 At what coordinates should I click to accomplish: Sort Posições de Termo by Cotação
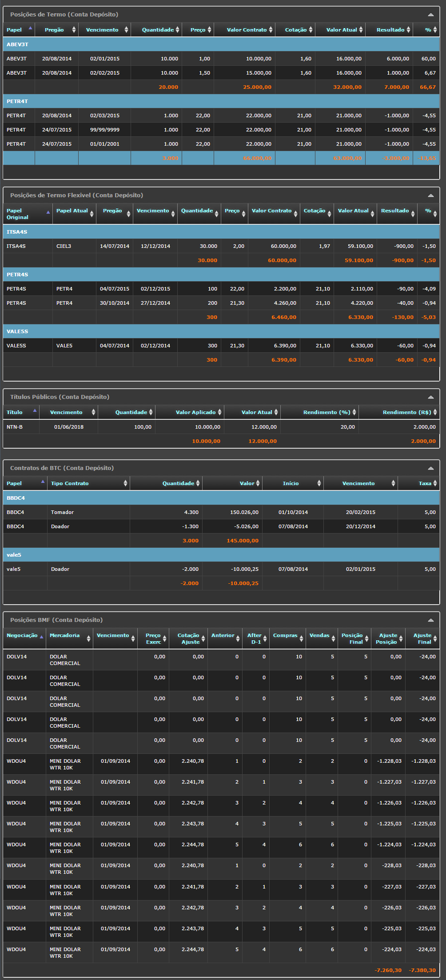click(x=295, y=30)
